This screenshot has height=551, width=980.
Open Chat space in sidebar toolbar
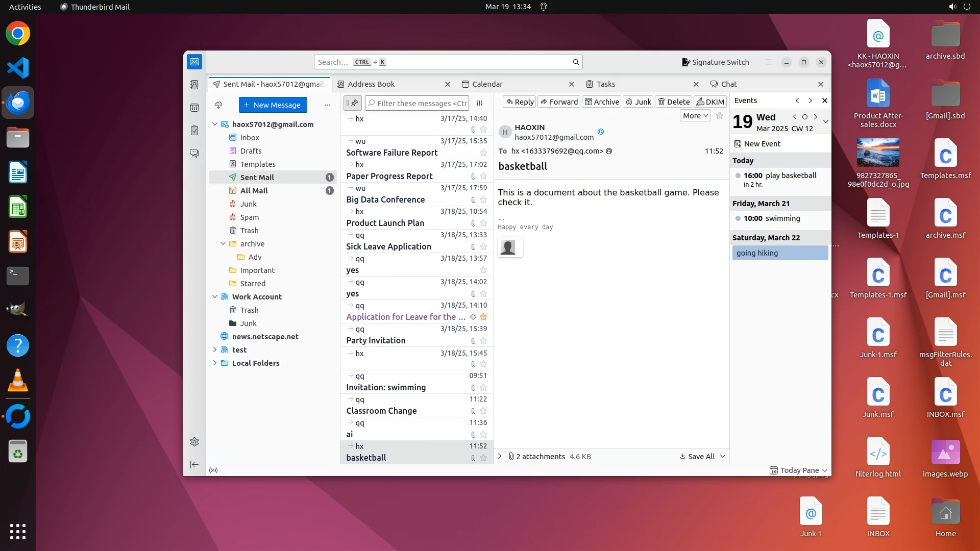194,153
